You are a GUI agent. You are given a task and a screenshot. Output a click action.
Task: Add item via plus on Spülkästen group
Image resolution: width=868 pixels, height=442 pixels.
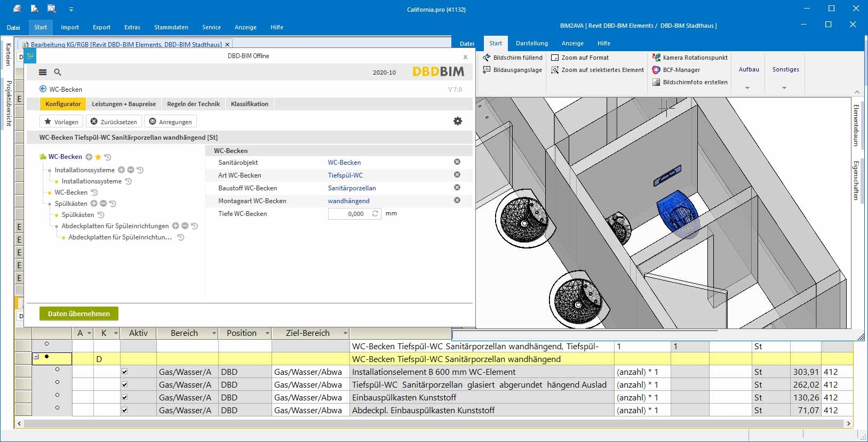(x=94, y=204)
